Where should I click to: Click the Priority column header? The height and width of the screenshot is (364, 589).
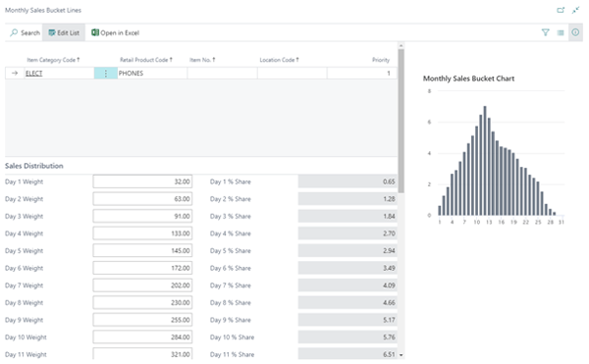tap(381, 60)
